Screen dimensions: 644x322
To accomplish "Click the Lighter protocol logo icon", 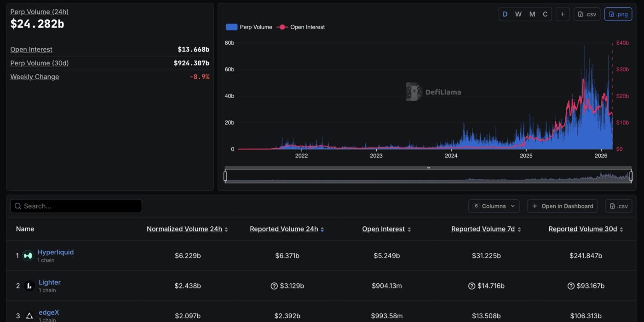I will coord(29,286).
